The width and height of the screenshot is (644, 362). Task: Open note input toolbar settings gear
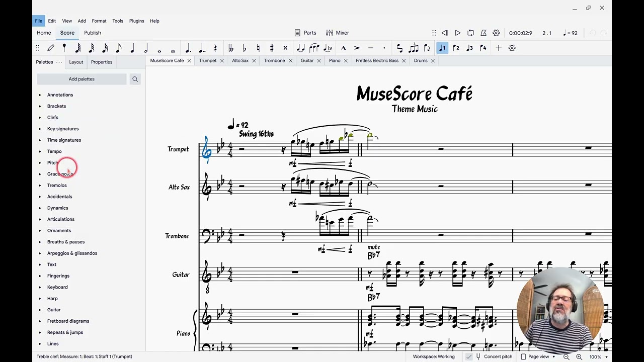pos(512,48)
